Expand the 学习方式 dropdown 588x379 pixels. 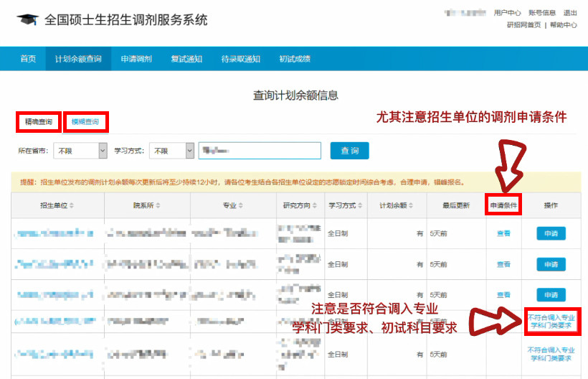click(172, 151)
